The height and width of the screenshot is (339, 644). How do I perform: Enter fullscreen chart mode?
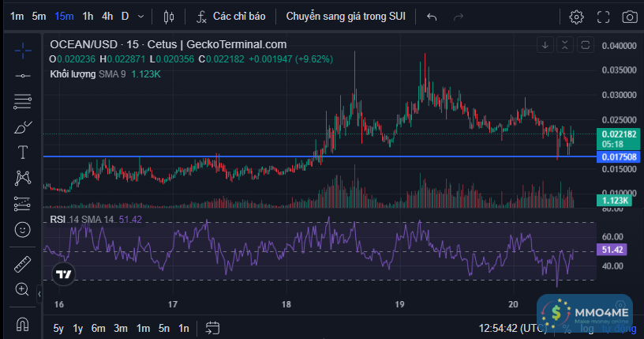tap(603, 17)
